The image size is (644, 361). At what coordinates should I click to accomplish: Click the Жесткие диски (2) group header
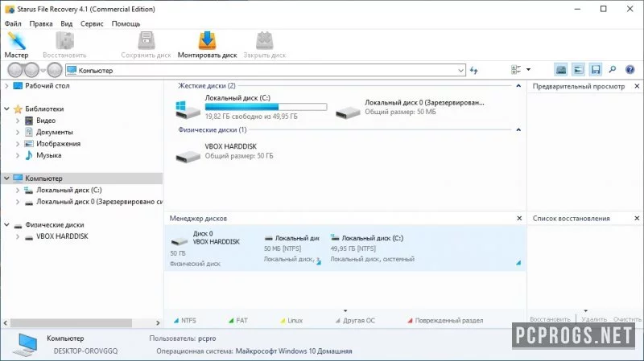click(x=207, y=86)
